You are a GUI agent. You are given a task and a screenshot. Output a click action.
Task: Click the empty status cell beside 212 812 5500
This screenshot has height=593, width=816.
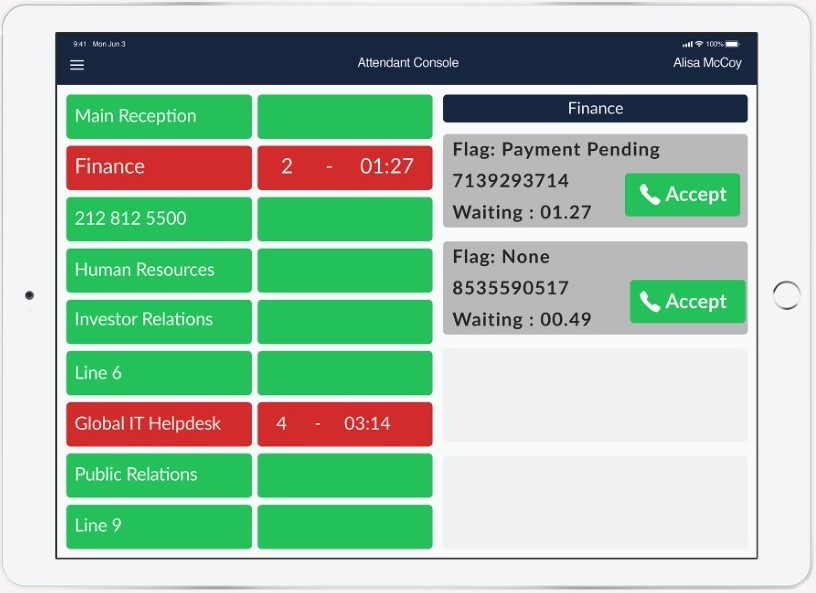345,219
